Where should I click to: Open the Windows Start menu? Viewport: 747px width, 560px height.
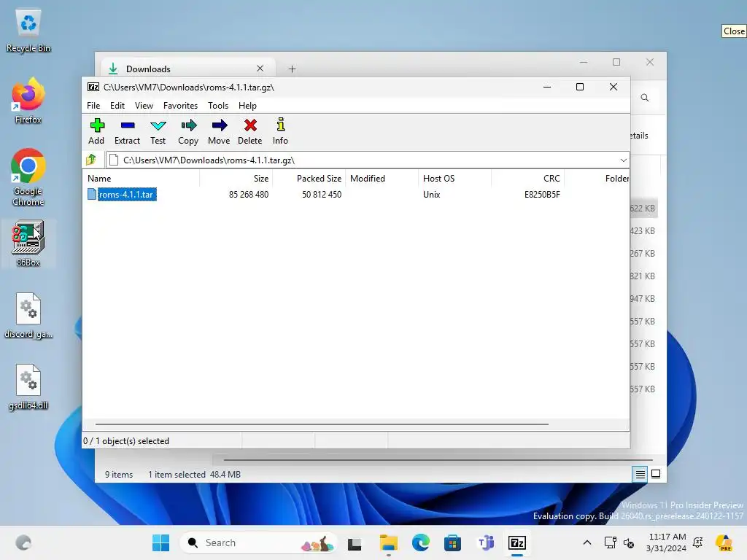(160, 542)
